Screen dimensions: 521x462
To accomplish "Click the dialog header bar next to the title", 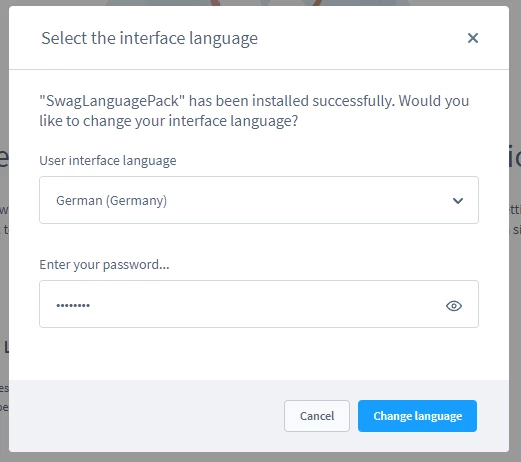I will click(x=360, y=38).
